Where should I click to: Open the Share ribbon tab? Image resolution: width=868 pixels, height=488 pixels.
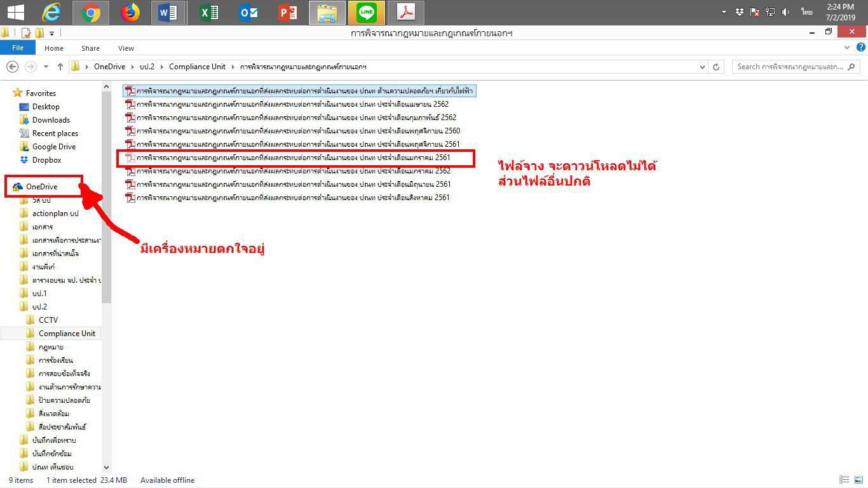click(x=90, y=48)
